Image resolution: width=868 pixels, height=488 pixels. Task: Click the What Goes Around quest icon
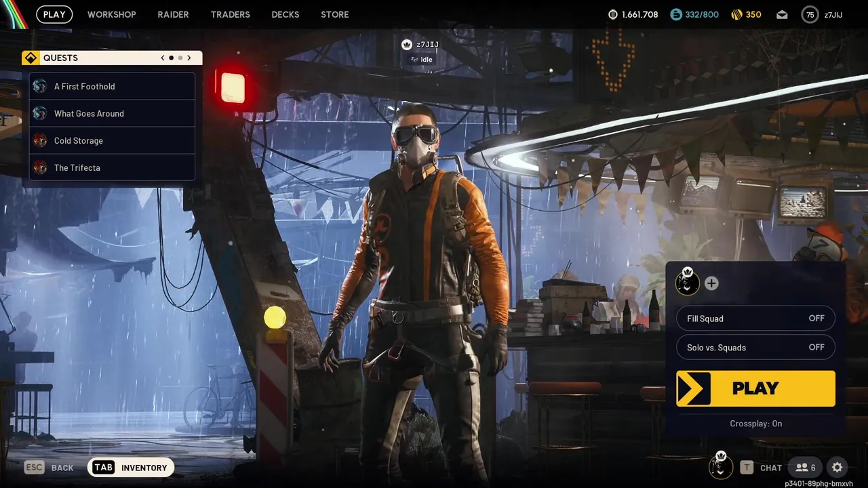tap(40, 113)
